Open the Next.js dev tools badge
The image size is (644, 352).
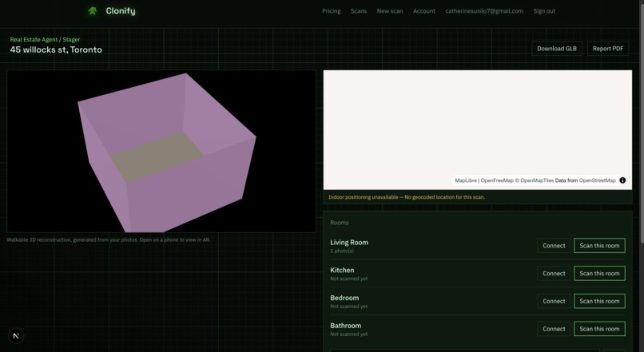[16, 336]
